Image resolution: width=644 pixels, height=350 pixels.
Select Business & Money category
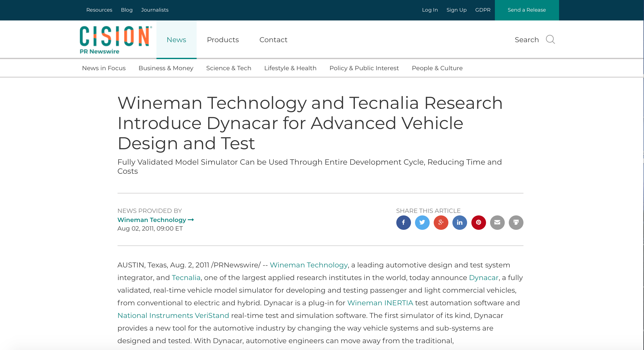[166, 68]
